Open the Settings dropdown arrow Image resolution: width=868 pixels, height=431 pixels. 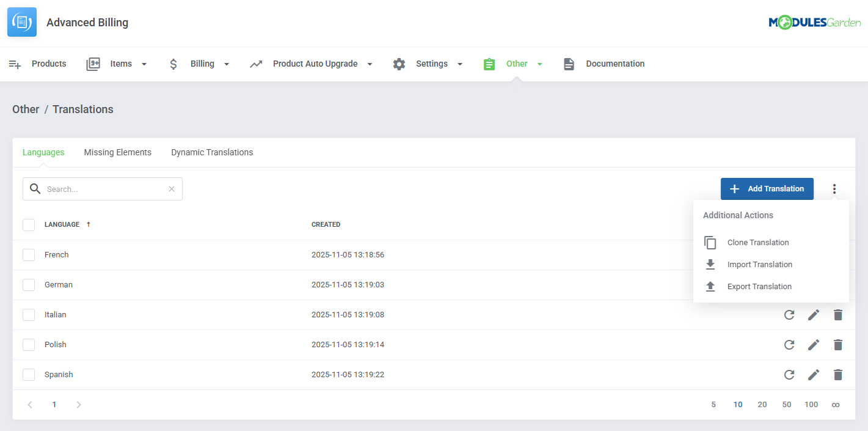click(460, 64)
